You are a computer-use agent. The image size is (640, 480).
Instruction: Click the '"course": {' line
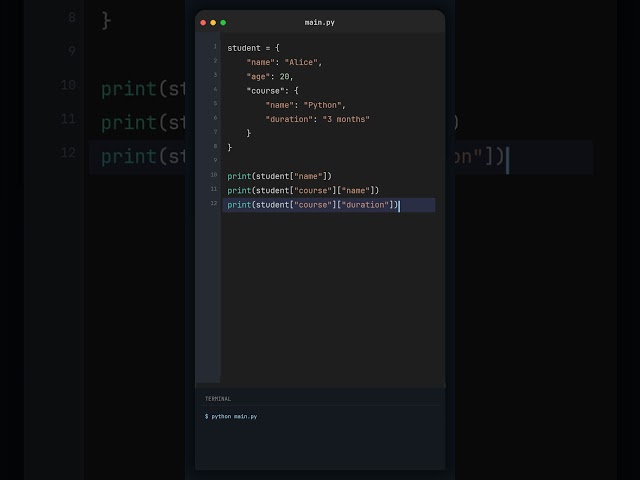click(273, 91)
